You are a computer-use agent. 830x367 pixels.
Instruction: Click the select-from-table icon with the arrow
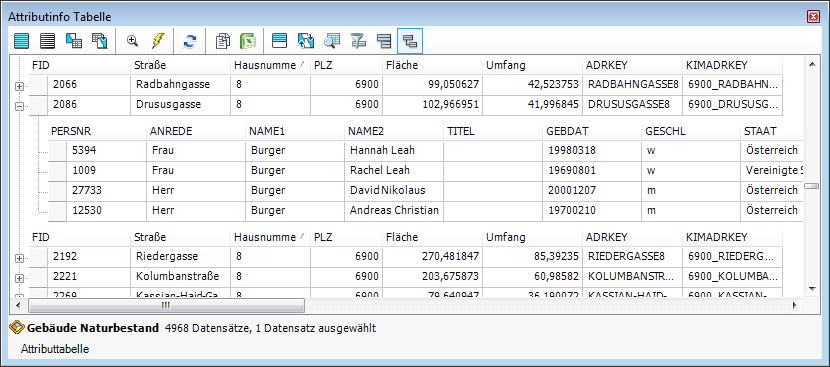[x=100, y=41]
